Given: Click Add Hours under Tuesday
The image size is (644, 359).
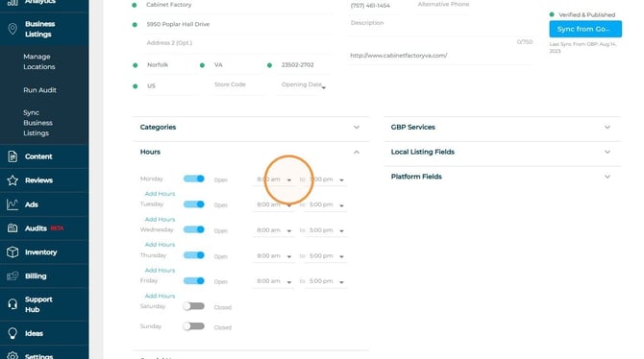Looking at the screenshot, I should click(x=160, y=219).
